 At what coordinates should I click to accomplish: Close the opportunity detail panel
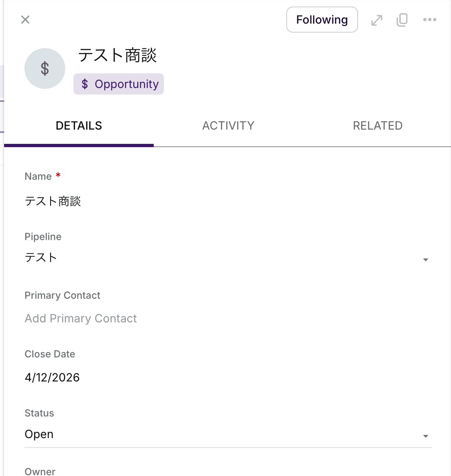coord(25,20)
